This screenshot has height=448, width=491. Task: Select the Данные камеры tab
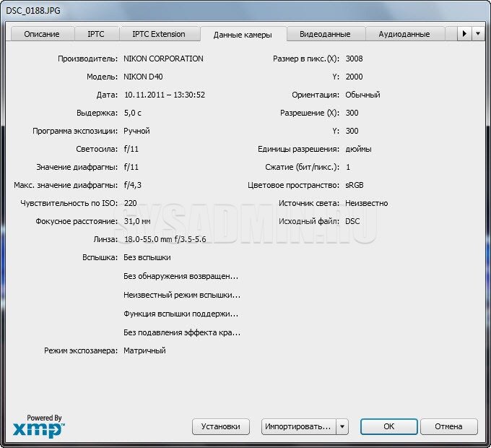242,35
